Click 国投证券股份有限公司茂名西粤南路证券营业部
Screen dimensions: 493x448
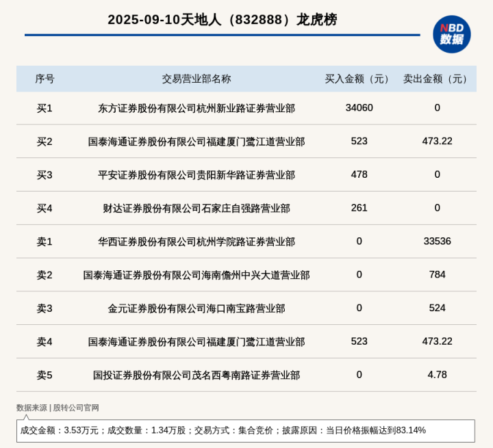coord(197,375)
